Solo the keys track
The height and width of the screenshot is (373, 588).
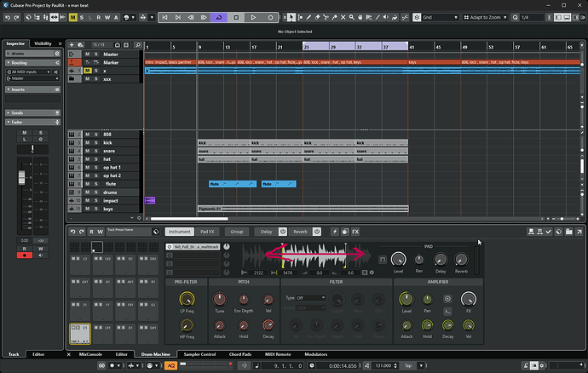96,209
